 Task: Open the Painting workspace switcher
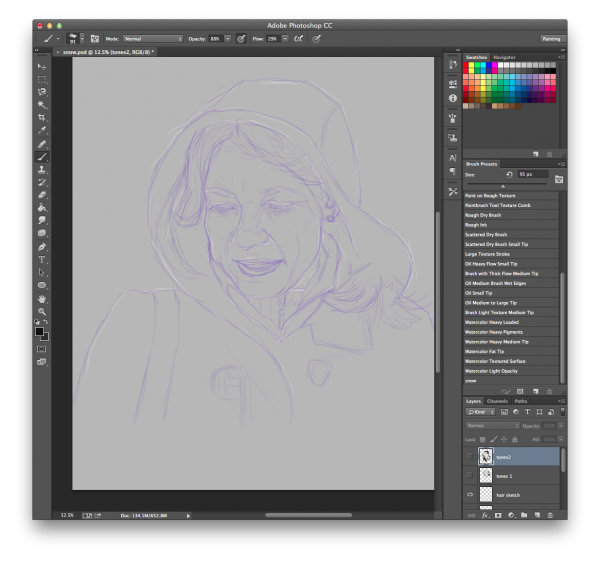point(550,38)
